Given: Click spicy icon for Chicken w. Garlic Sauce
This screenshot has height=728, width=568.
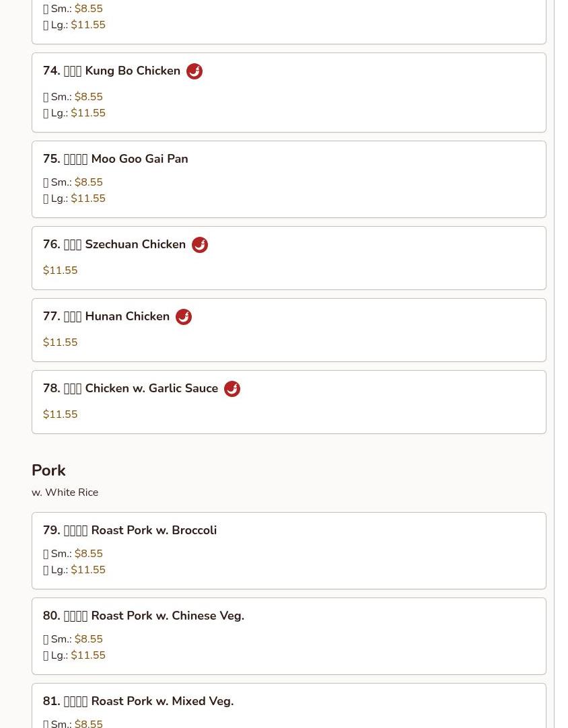Looking at the screenshot, I should 232,389.
